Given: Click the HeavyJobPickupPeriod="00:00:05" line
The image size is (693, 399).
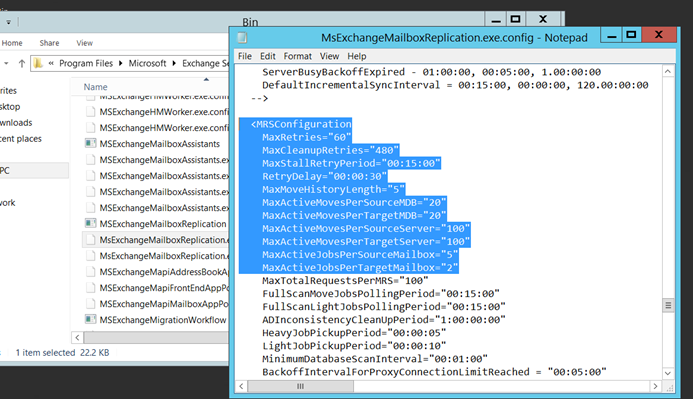Looking at the screenshot, I should (354, 333).
